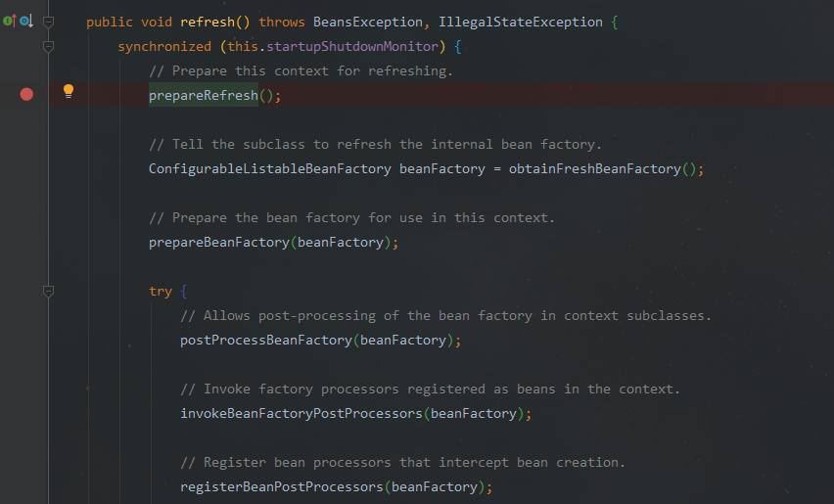834x504 pixels.
Task: Click registerBeanPostProcessors method call
Action: pos(281,487)
